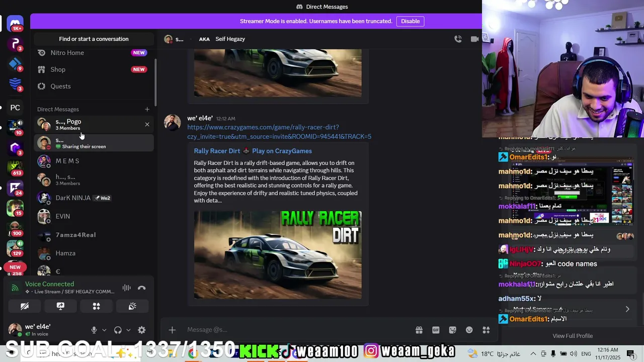The height and width of the screenshot is (362, 644).
Task: Open the Shop page
Action: (x=94, y=69)
